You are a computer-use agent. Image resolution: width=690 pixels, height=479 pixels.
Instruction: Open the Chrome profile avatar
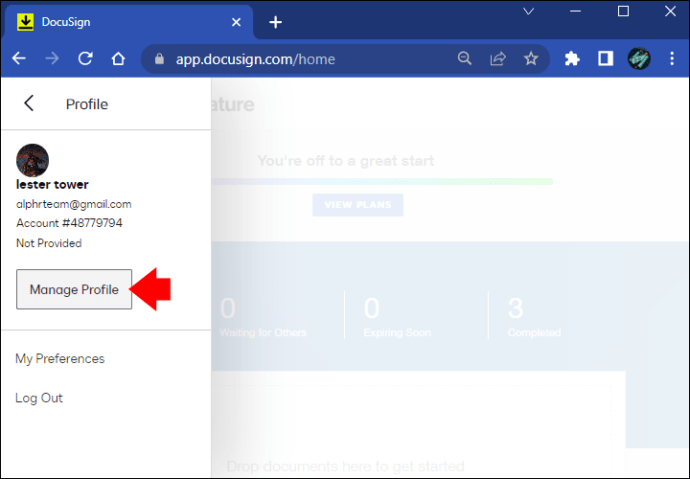click(x=639, y=59)
